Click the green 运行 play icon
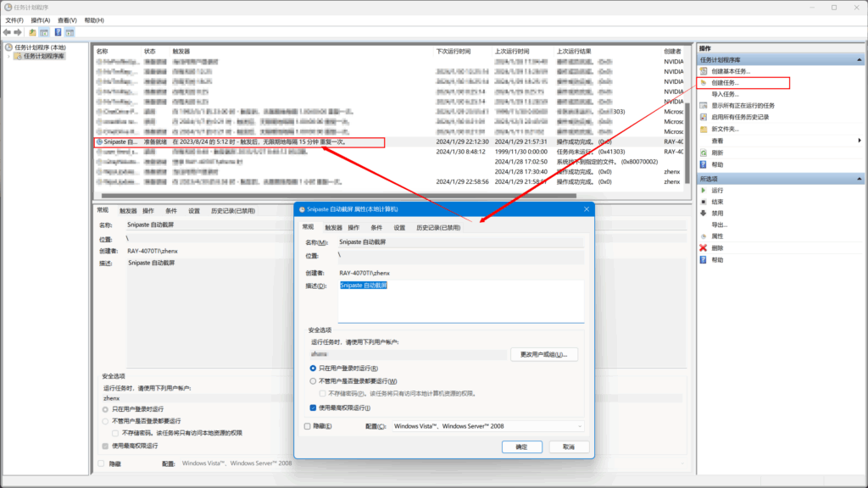This screenshot has height=488, width=868. pyautogui.click(x=704, y=191)
